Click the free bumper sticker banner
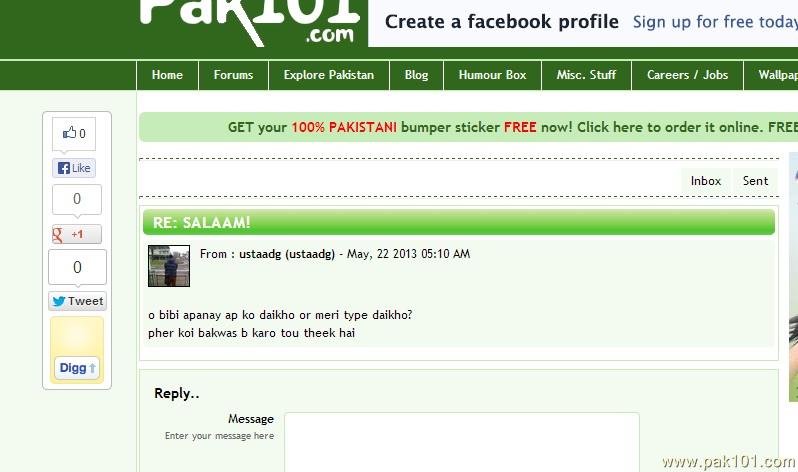The width and height of the screenshot is (798, 472). 468,127
